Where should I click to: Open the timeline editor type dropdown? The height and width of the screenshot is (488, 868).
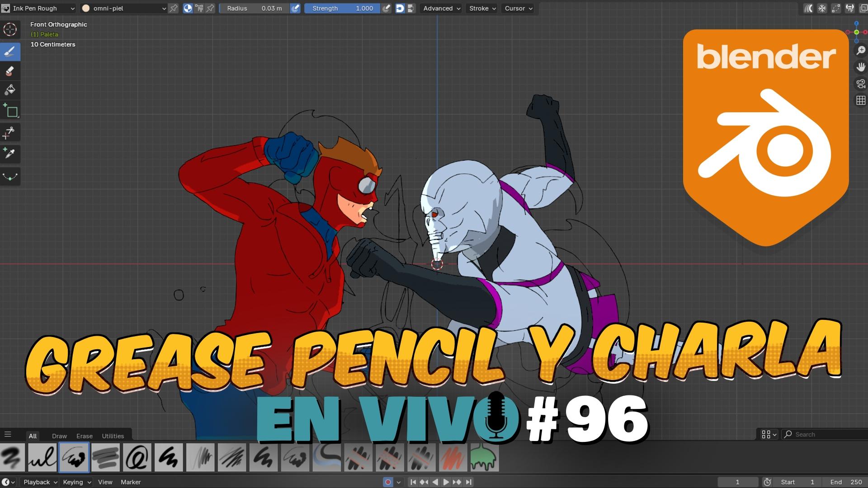point(8,482)
